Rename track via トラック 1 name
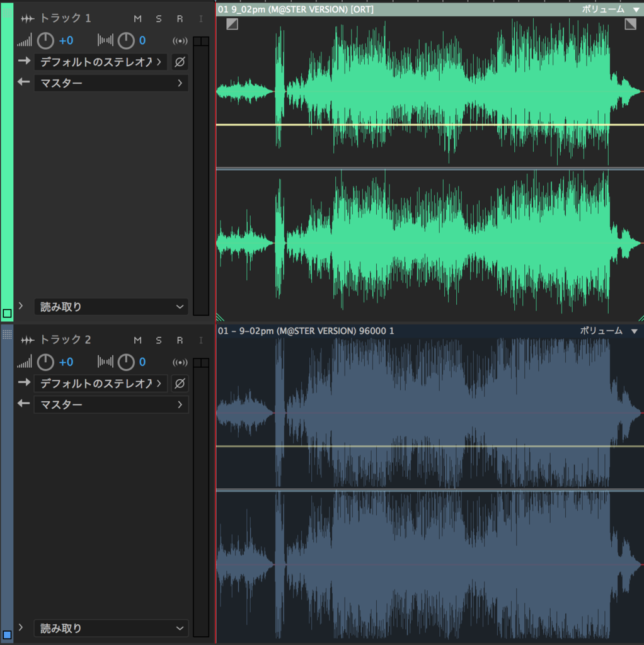This screenshot has height=645, width=644. 66,18
